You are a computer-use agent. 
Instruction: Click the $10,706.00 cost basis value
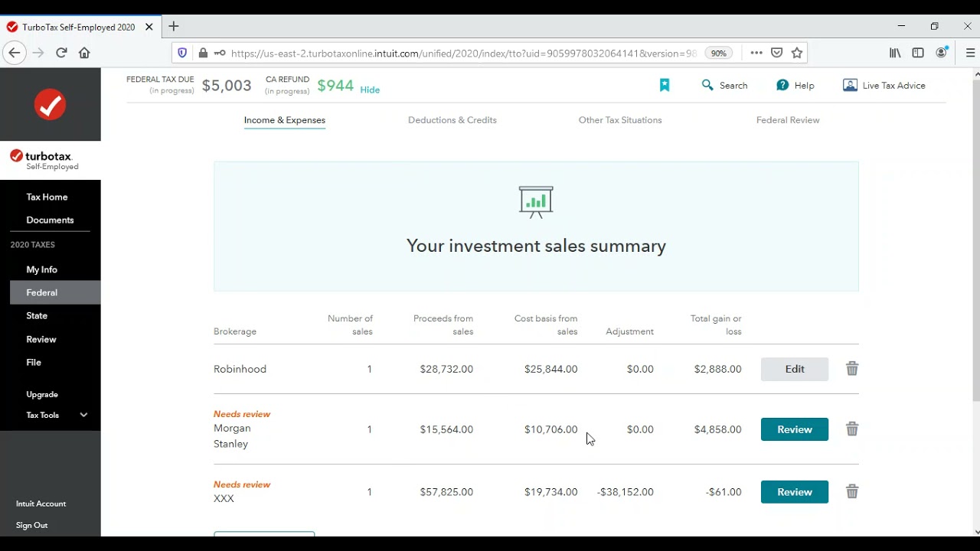[x=550, y=429]
